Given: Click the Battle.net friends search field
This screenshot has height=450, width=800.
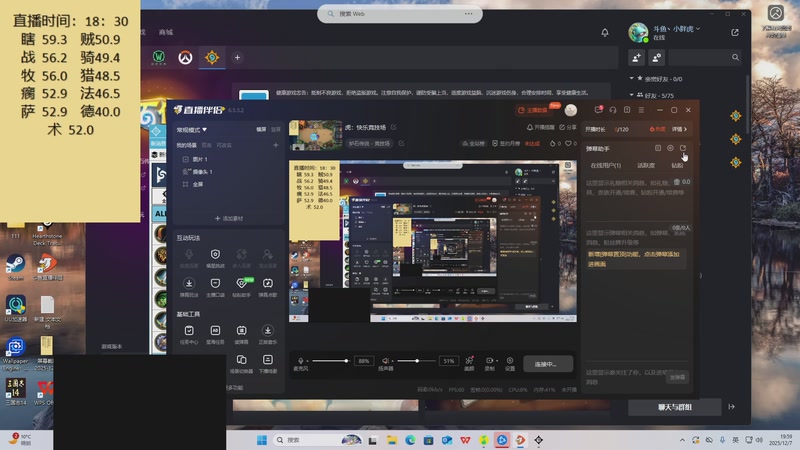Looking at the screenshot, I should click(x=704, y=58).
